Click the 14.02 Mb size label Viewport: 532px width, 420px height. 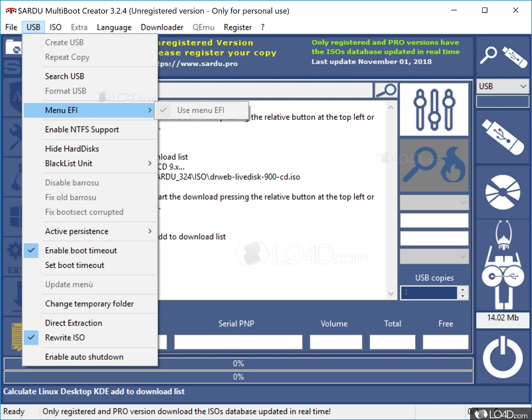[502, 318]
